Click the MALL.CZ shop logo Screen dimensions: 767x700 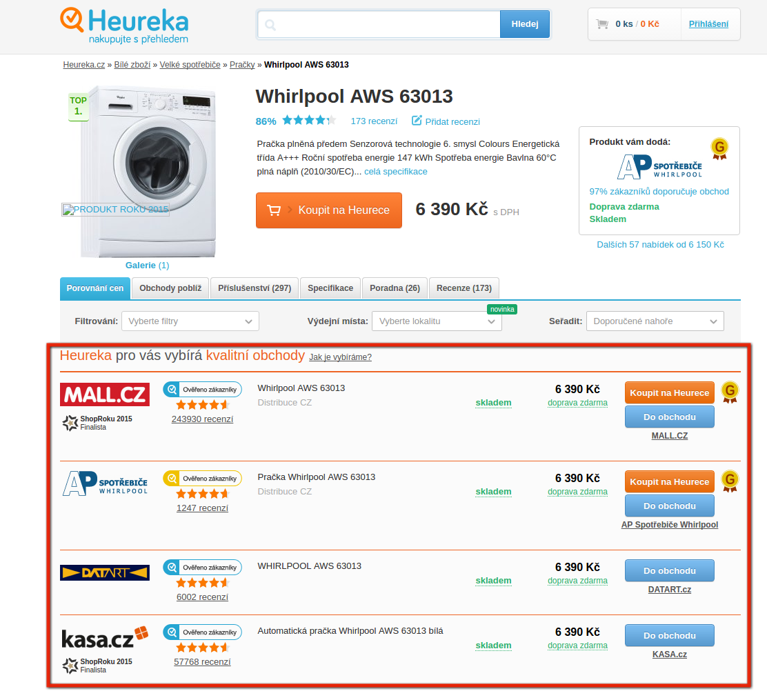[x=105, y=394]
